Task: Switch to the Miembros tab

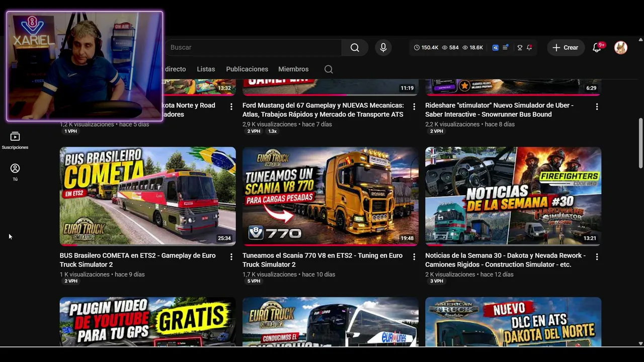Action: pyautogui.click(x=293, y=69)
